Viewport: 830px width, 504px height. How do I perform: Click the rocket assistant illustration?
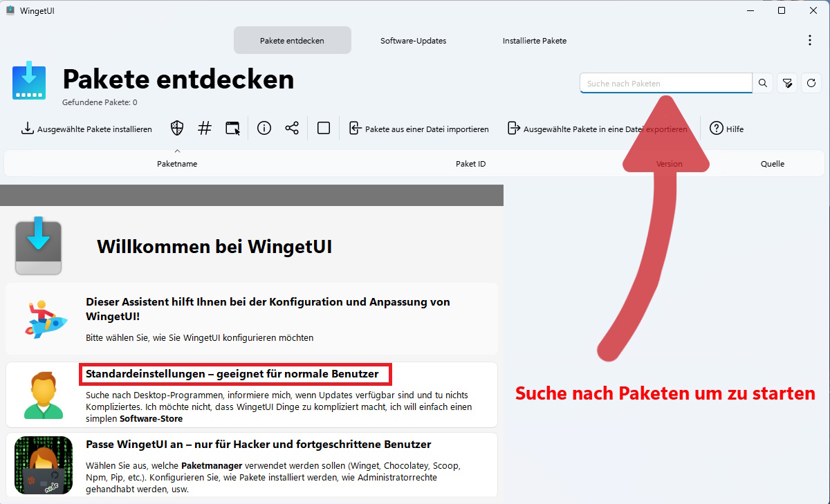(46, 318)
